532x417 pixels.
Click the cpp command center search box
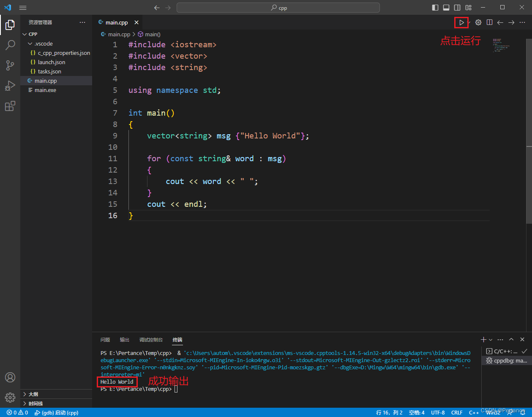[x=278, y=8]
